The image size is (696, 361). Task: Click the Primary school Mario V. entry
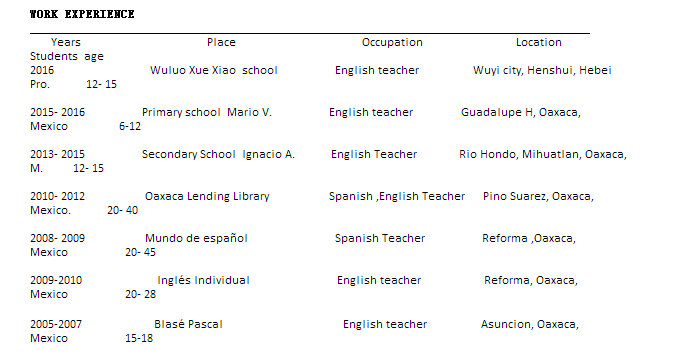click(x=206, y=112)
